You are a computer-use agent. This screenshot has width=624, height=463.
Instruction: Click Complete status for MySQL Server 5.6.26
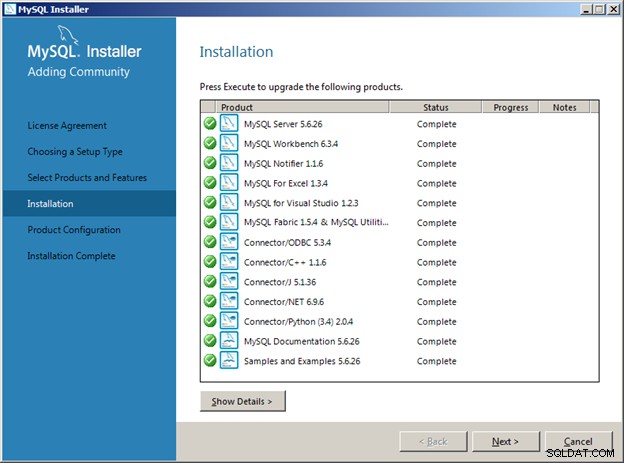[437, 124]
